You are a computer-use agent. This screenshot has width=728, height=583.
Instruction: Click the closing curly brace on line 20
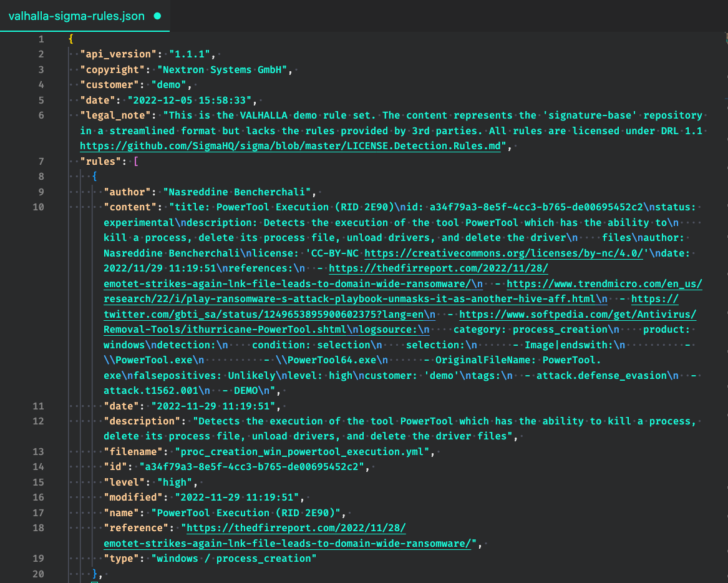(95, 574)
